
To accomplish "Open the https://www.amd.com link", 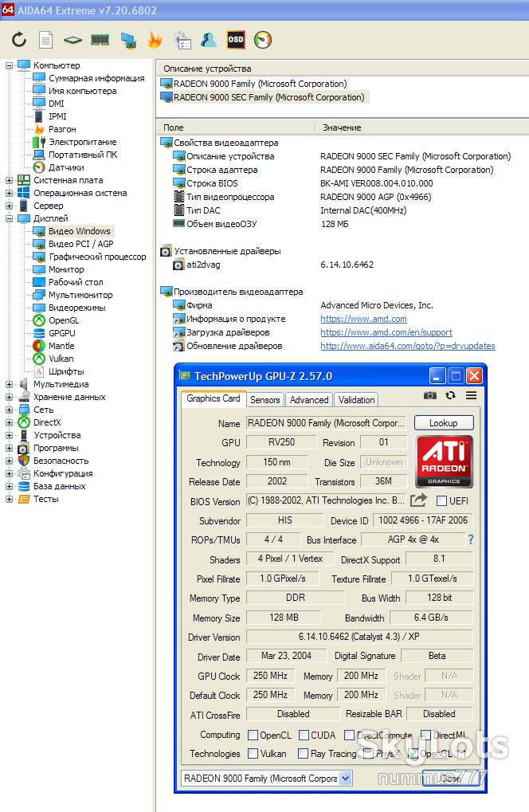I will [x=363, y=319].
